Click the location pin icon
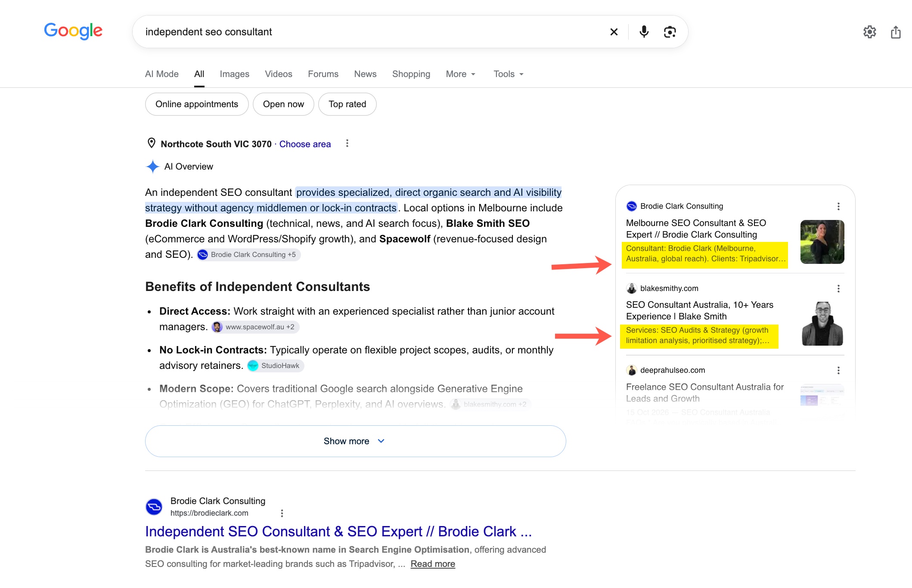This screenshot has width=912, height=588. pos(152,143)
